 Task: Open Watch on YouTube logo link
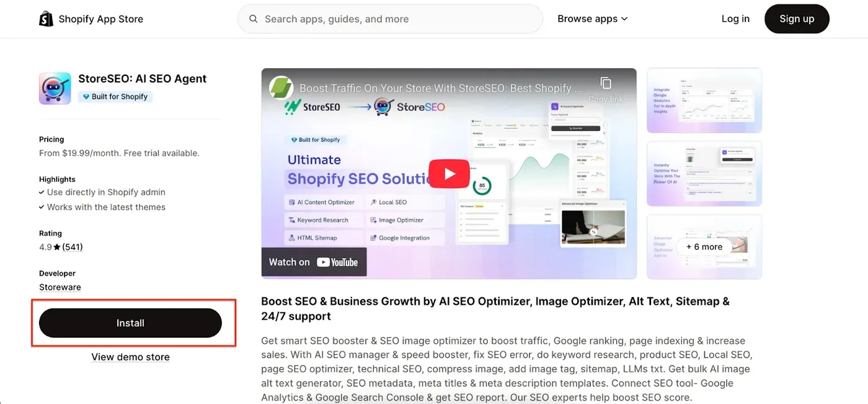tap(314, 262)
